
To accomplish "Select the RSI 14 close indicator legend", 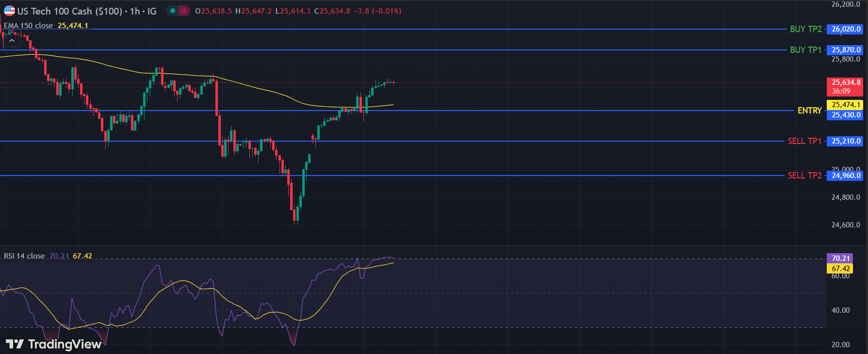I will coord(24,256).
